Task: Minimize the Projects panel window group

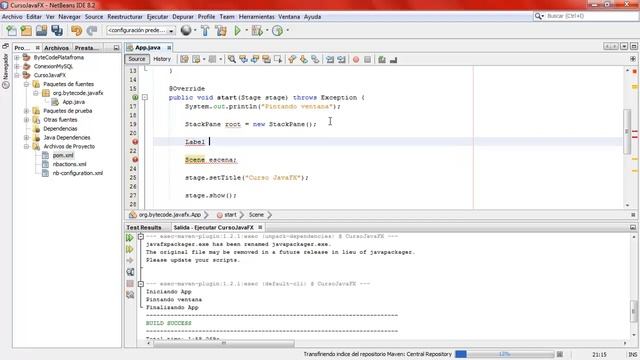Action: point(116,48)
